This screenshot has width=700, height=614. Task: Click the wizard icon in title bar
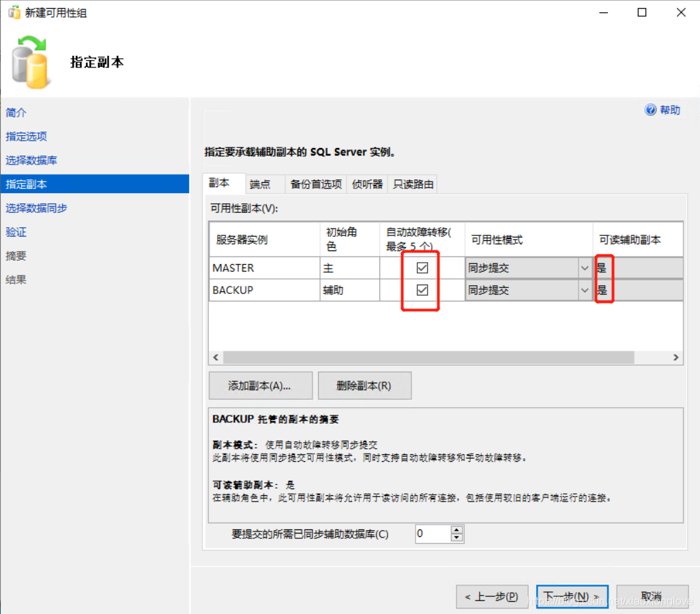pos(14,12)
